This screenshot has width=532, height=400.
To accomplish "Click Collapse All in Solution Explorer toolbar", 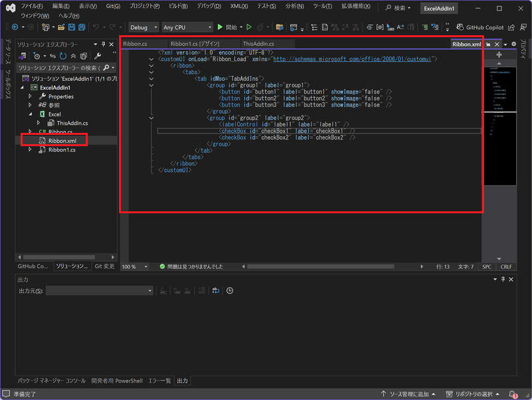I will pyautogui.click(x=74, y=56).
